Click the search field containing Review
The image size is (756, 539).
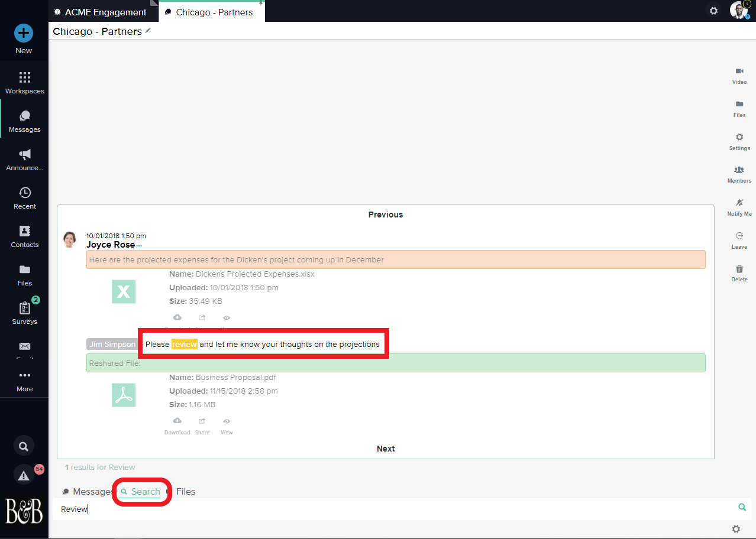click(x=393, y=509)
